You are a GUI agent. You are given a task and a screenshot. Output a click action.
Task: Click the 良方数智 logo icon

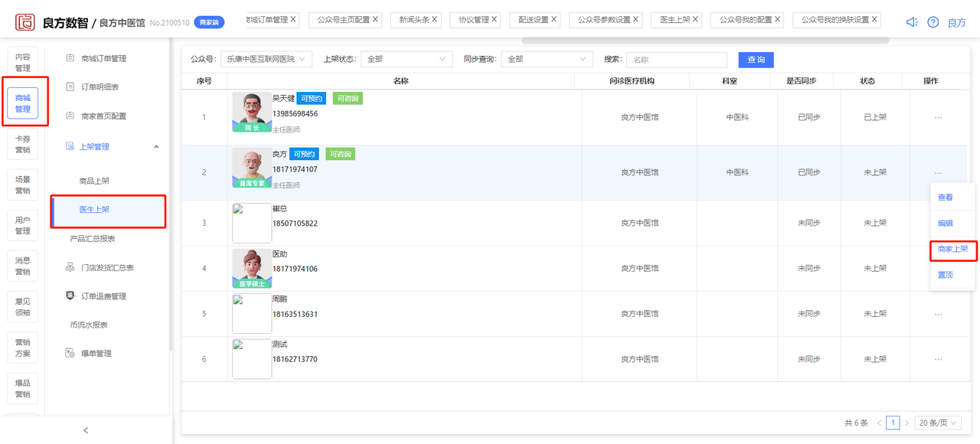pyautogui.click(x=25, y=22)
